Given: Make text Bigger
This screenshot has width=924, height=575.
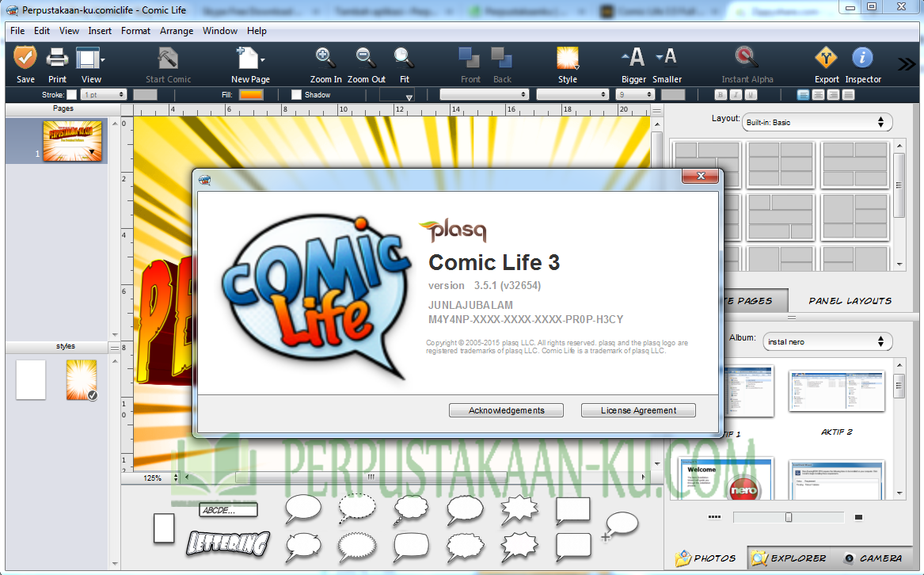Looking at the screenshot, I should pos(633,58).
